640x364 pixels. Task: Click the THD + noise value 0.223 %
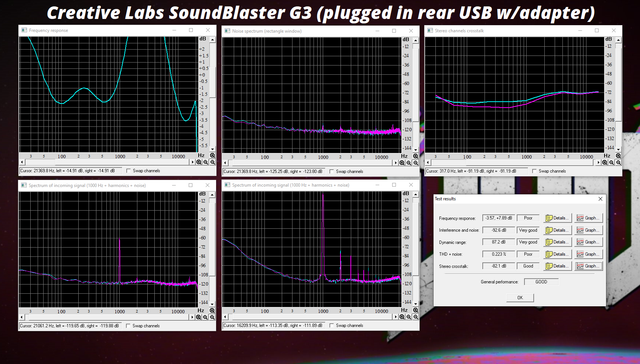(498, 254)
